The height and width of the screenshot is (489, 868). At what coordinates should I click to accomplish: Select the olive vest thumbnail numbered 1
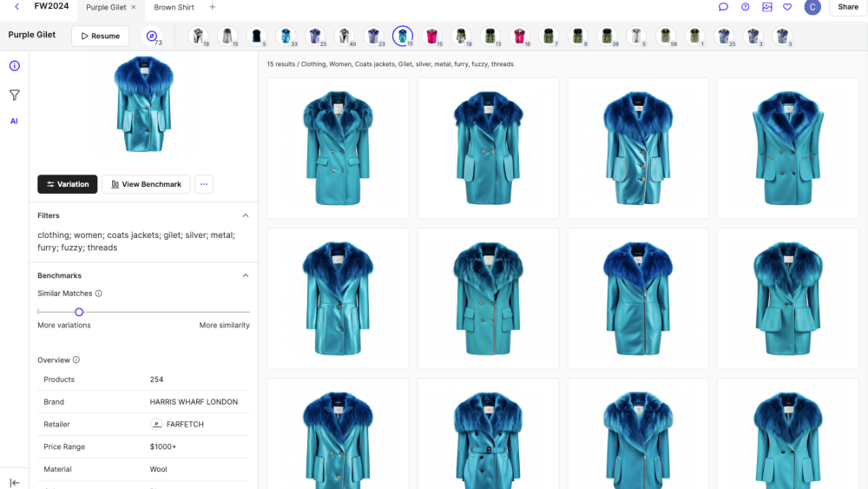coord(694,36)
